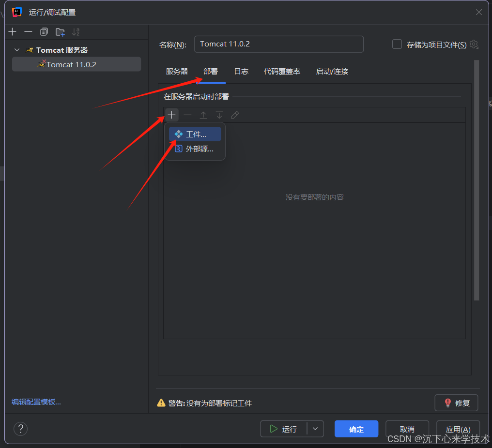Click the 在服务器启动时部署 section label
Screen dimensions: 492x448
tap(196, 97)
